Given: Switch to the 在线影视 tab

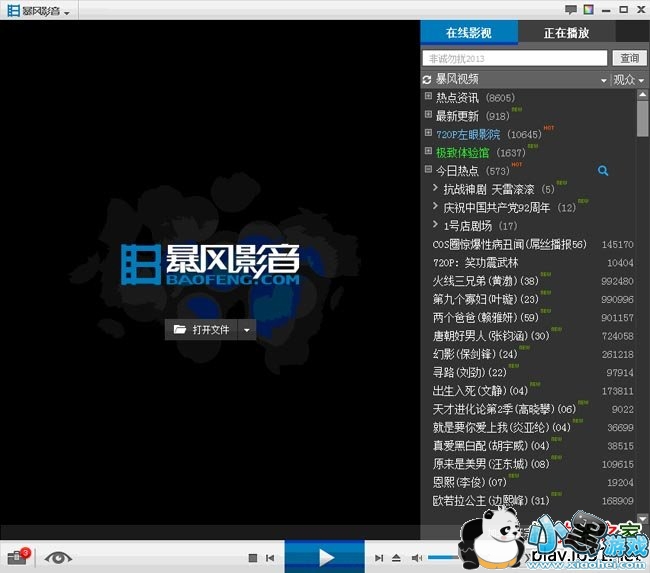Looking at the screenshot, I should click(469, 32).
